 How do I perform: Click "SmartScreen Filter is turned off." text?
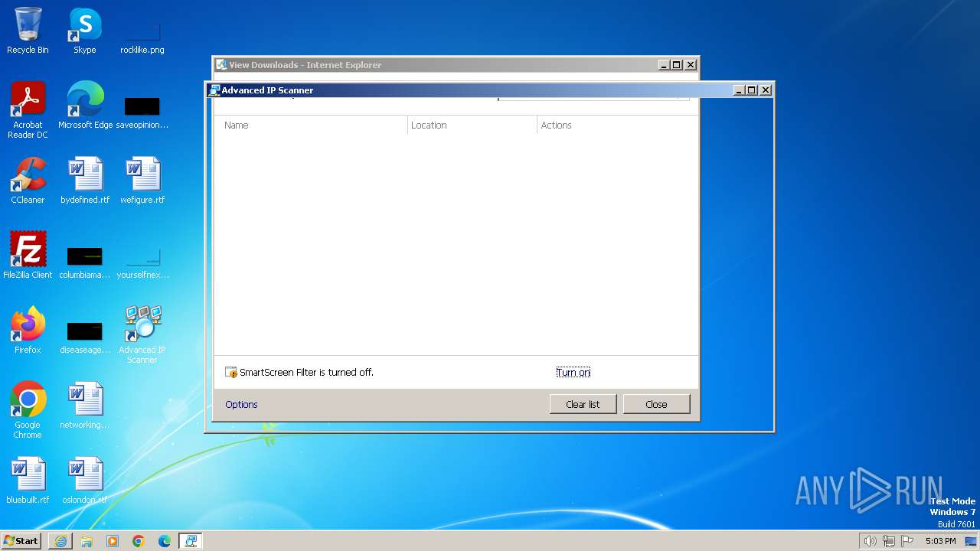(306, 373)
